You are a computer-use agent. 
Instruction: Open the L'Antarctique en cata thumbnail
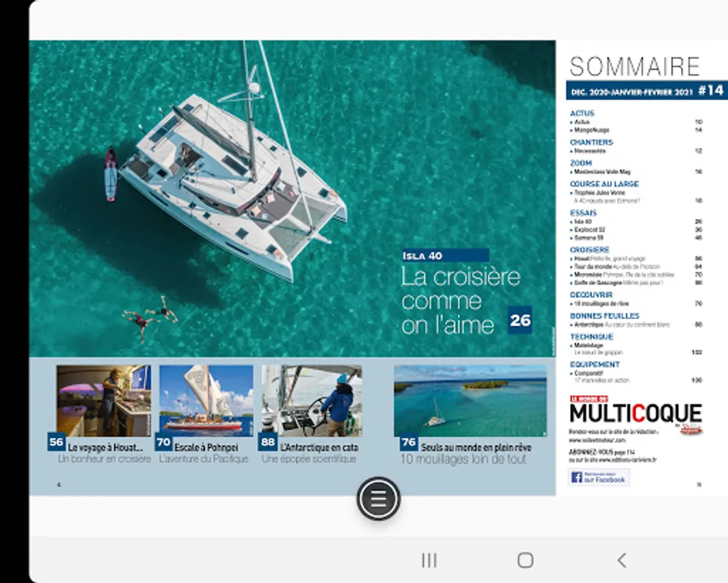[311, 400]
